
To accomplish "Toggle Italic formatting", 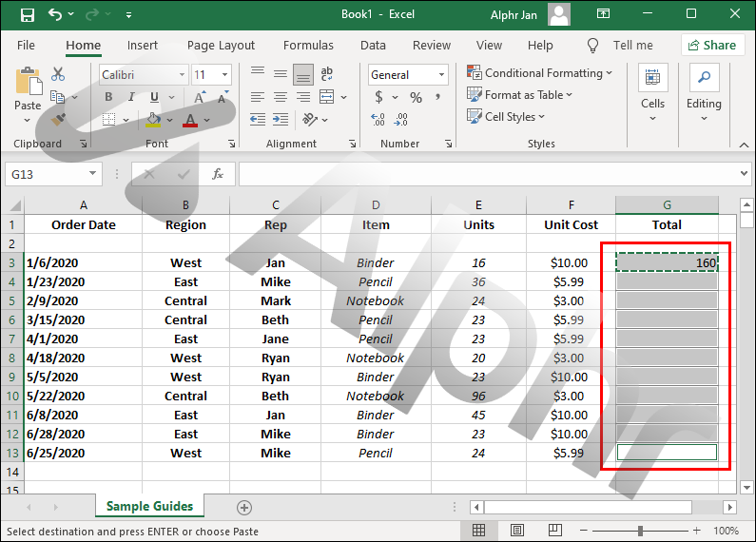I will click(129, 97).
